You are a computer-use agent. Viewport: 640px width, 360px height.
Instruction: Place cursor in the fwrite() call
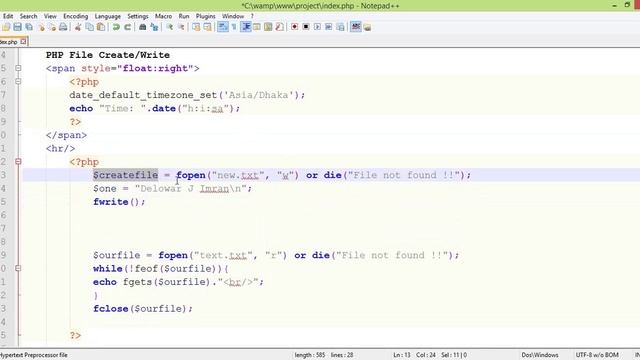(119, 202)
